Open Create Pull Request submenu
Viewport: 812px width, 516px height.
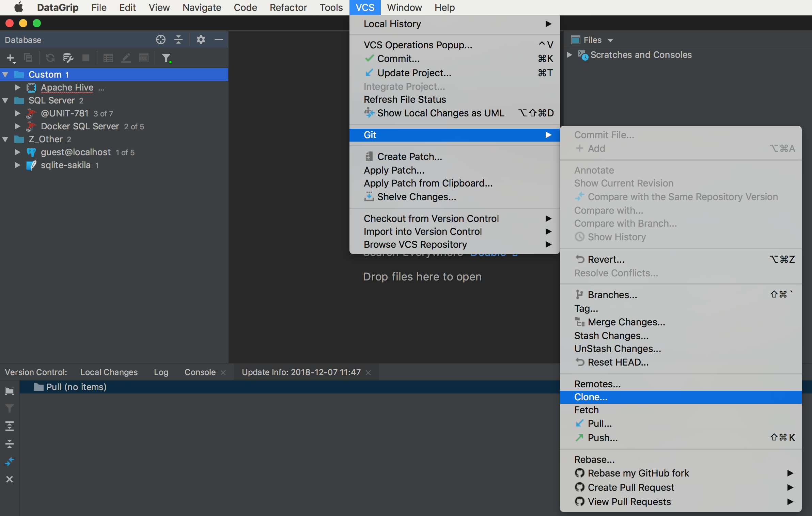coord(681,487)
